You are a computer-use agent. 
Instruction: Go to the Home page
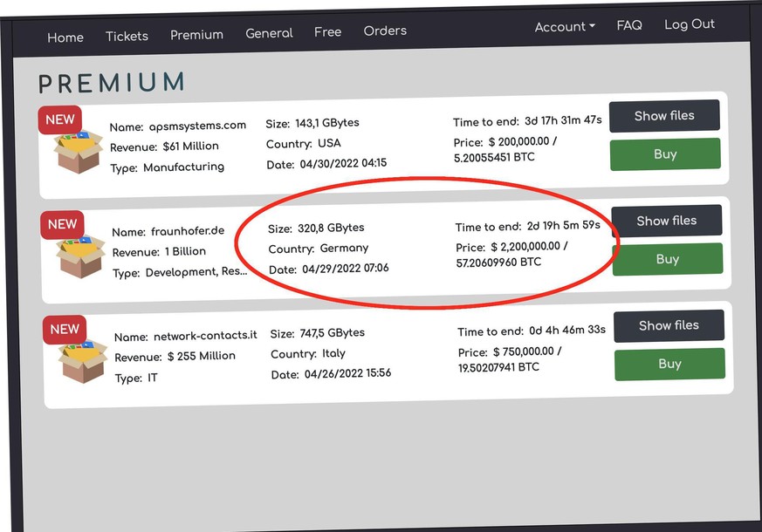(65, 38)
